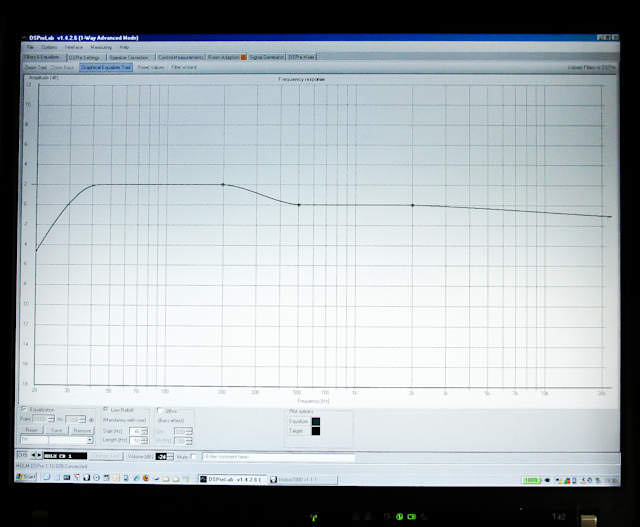This screenshot has height=527, width=640.
Task: Toggle the Equalization checkbox
Action: click(24, 409)
